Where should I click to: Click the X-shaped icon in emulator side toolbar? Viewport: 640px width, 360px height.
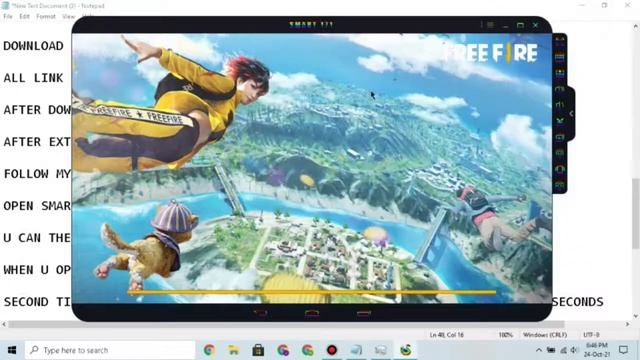tap(560, 120)
